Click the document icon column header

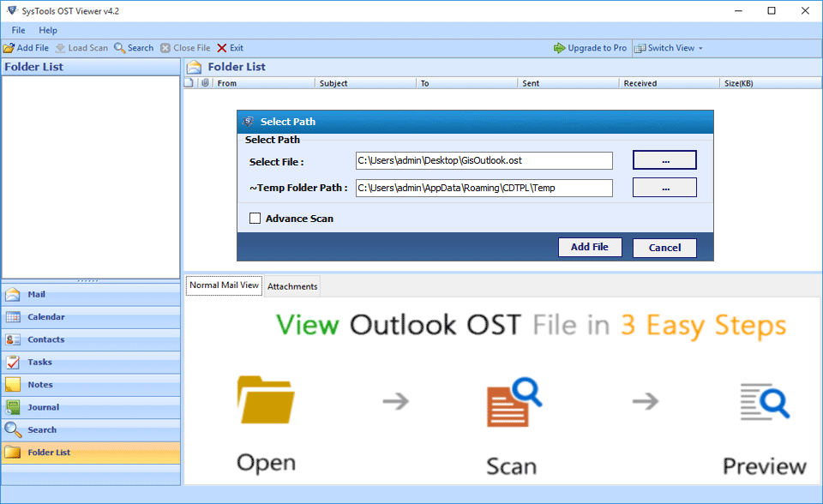189,83
